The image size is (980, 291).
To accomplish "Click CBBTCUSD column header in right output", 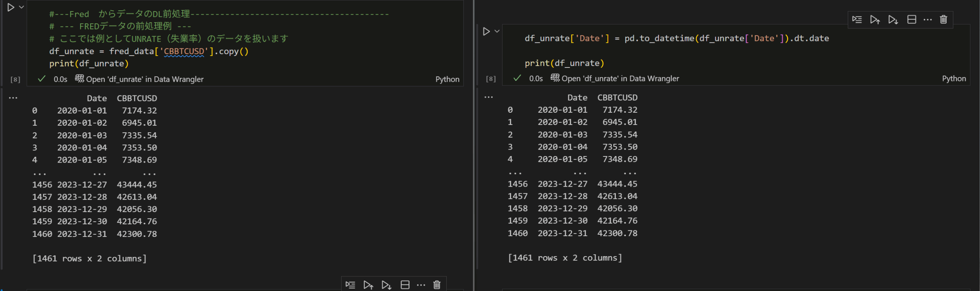I will click(x=617, y=97).
